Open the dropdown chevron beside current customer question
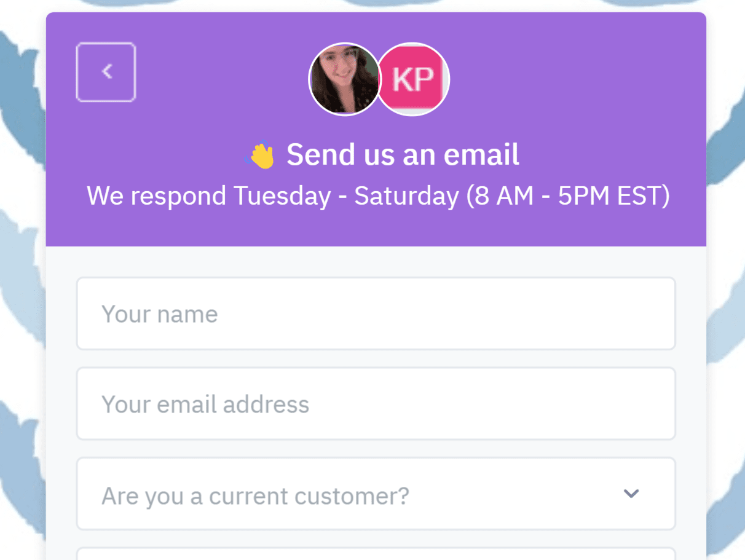Screen dimensions: 745x560 click(631, 494)
